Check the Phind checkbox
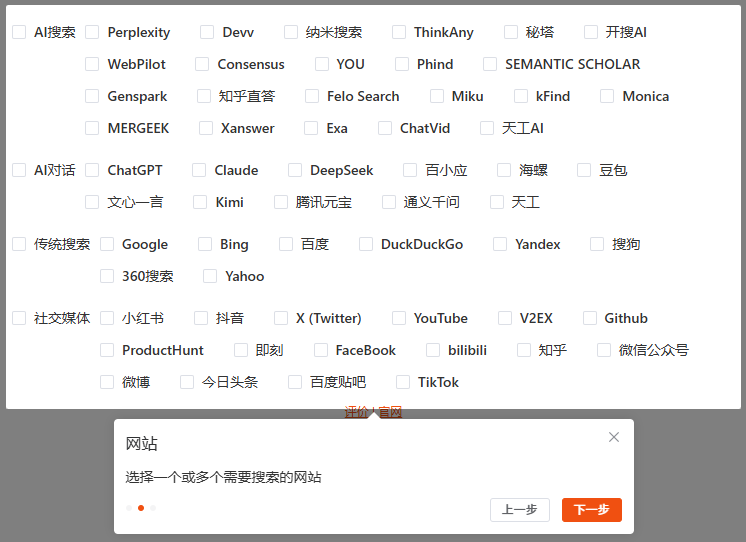This screenshot has height=542, width=746. [402, 64]
